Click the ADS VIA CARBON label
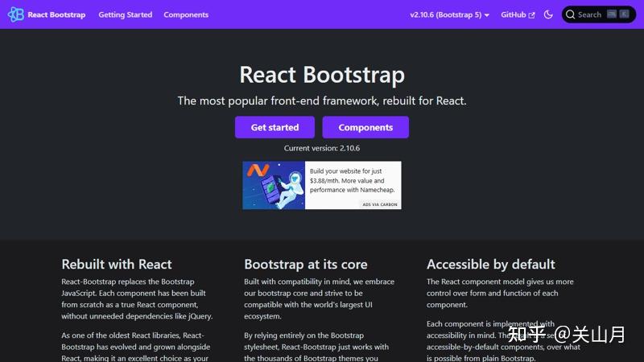This screenshot has height=362, width=644. point(380,204)
